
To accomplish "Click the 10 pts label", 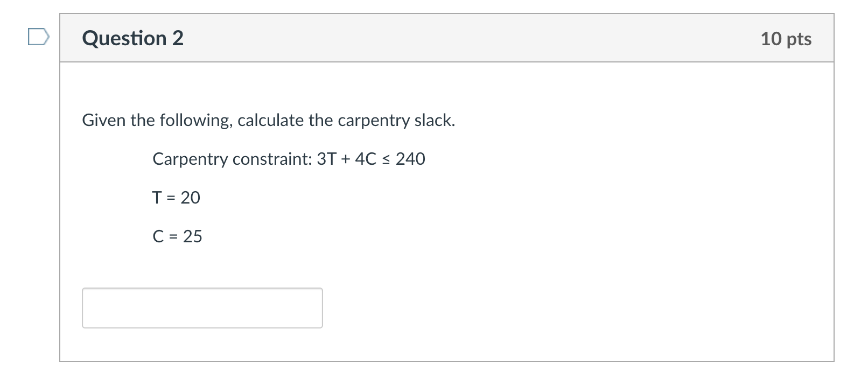I will coord(786,39).
